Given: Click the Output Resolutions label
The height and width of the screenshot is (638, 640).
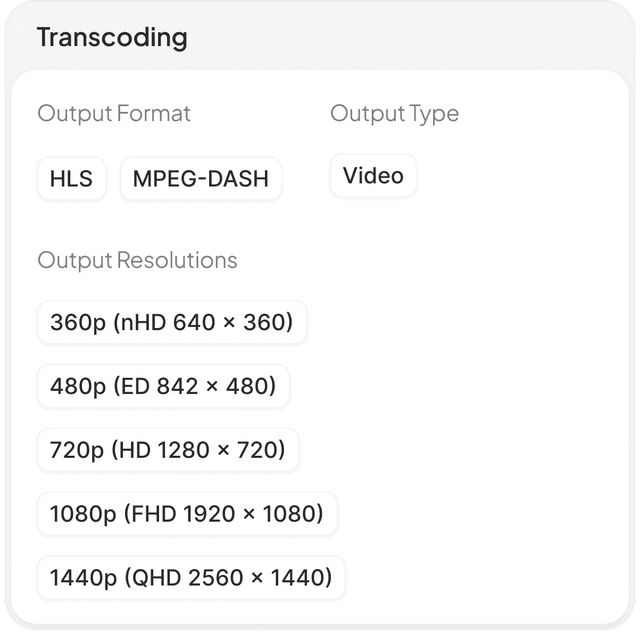Looking at the screenshot, I should pos(137,260).
